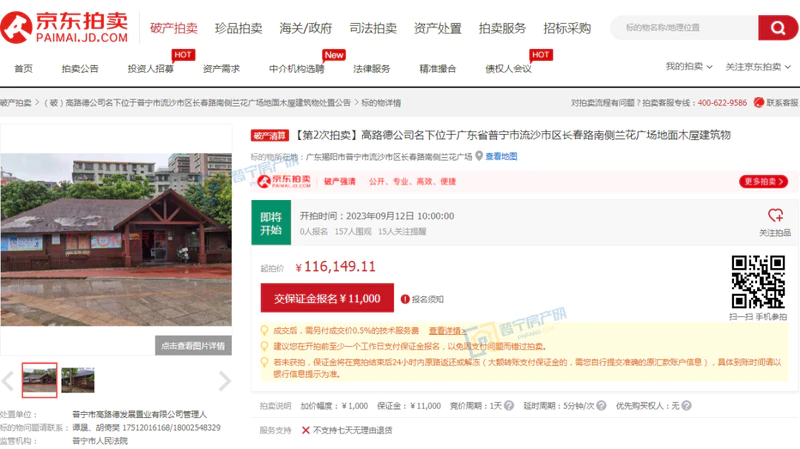The image size is (800, 449).
Task: Click the map pin location icon
Action: point(479,156)
